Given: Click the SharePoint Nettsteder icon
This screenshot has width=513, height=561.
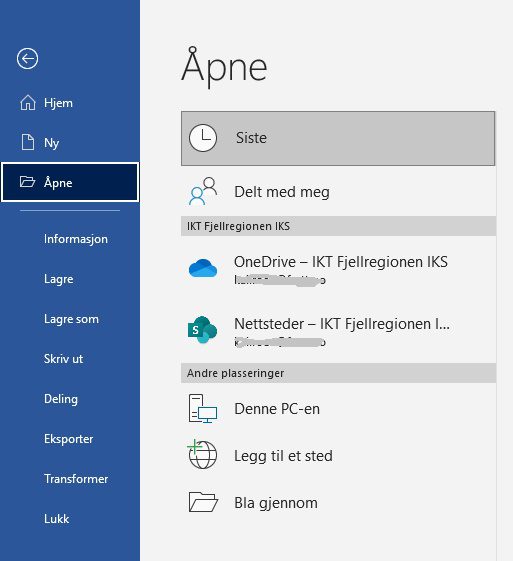Looking at the screenshot, I should pos(202,330).
